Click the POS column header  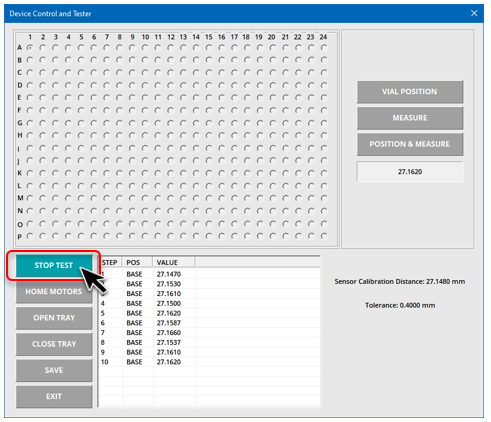(x=137, y=263)
